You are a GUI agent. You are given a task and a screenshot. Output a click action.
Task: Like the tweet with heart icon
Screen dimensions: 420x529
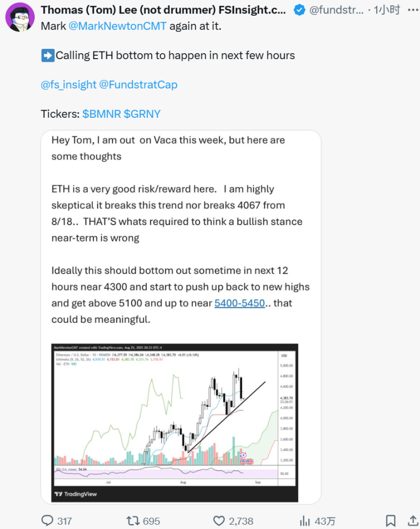coord(219,520)
